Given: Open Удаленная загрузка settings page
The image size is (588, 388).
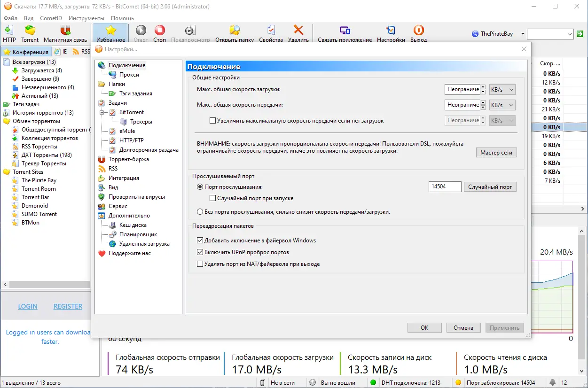Looking at the screenshot, I should click(x=144, y=244).
